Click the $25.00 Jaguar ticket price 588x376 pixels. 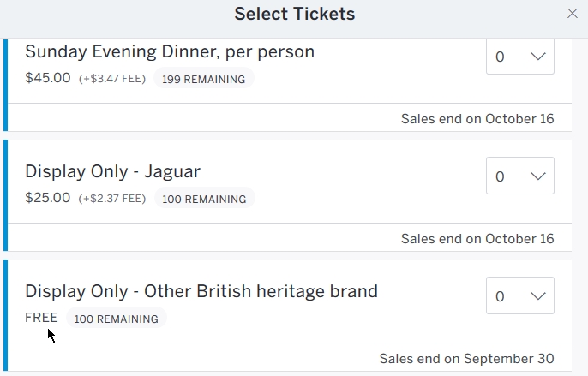pos(48,198)
